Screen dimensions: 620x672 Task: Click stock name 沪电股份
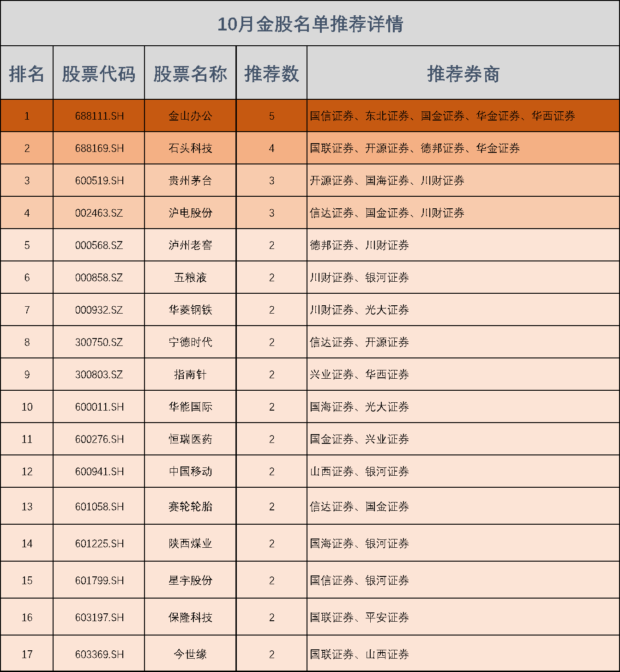pos(190,213)
